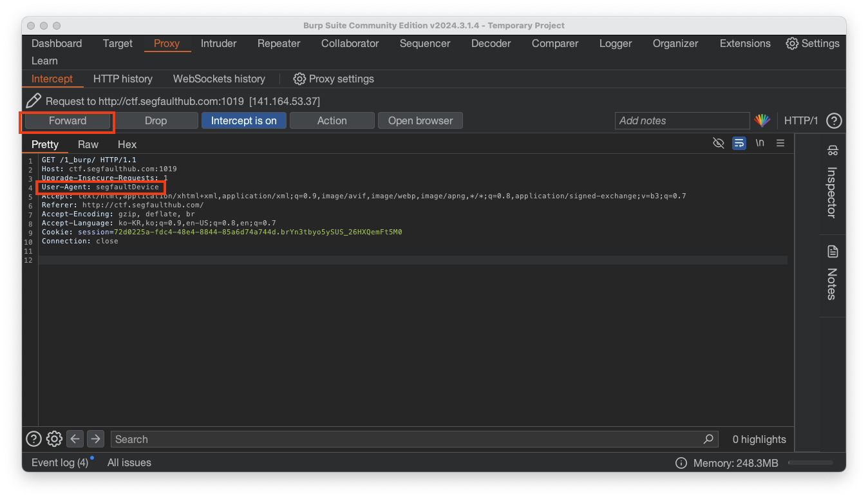The image size is (868, 499).
Task: Go to next search match arrow
Action: (x=95, y=439)
